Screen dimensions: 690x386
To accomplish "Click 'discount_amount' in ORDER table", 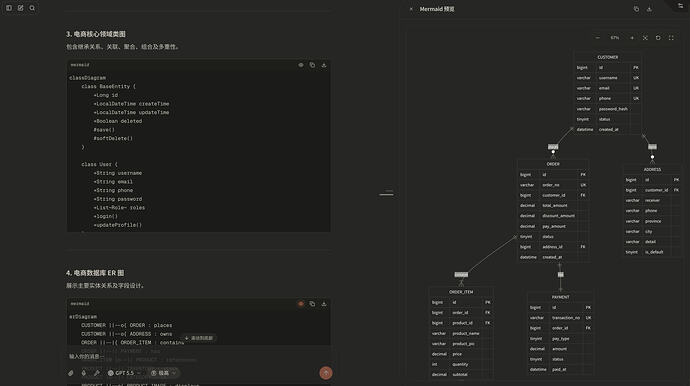I will 558,216.
